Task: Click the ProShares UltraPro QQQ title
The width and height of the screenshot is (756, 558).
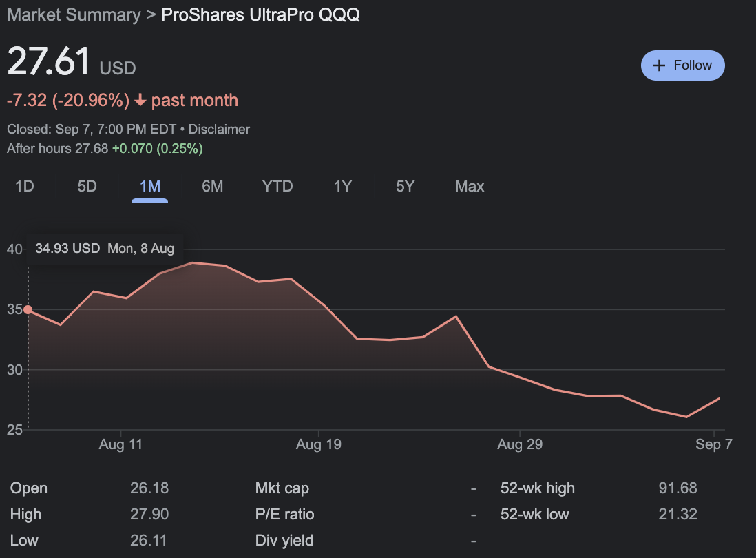Action: pyautogui.click(x=260, y=15)
